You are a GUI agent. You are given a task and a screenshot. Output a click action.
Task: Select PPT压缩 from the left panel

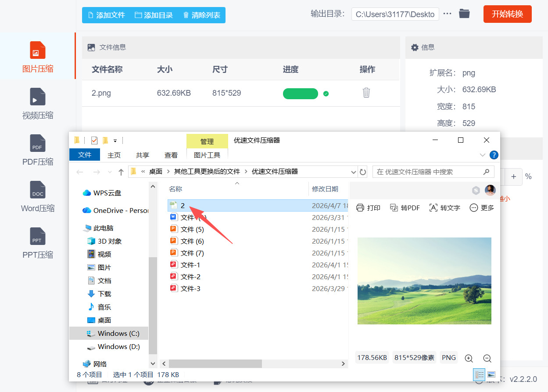pos(38,245)
